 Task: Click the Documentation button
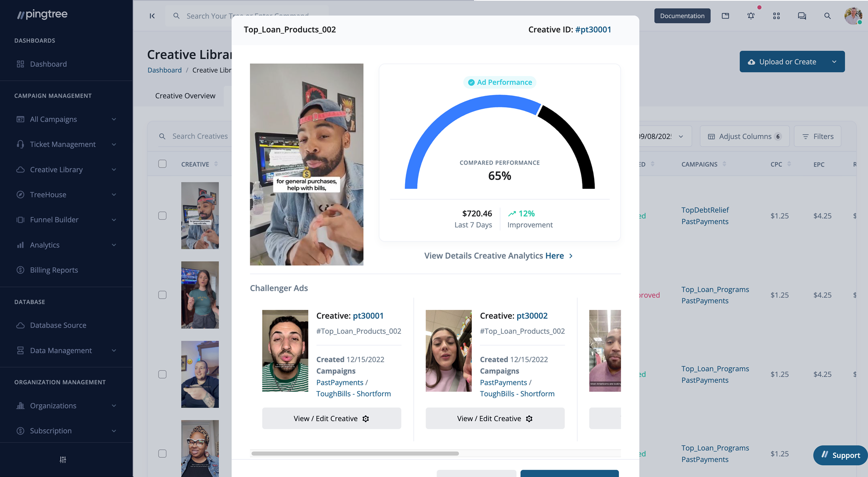[682, 16]
